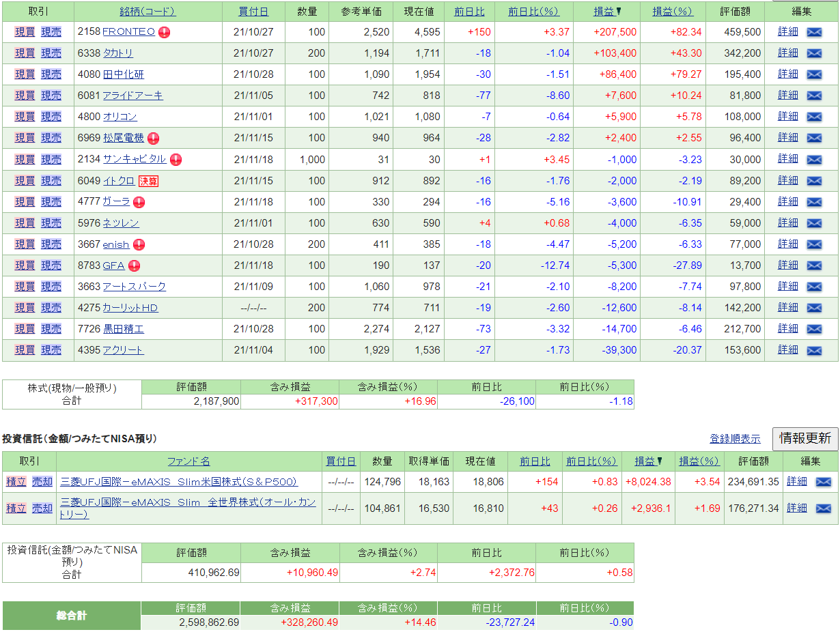Click 現売 for the FRONTEO row
This screenshot has height=632, width=840.
(51, 32)
